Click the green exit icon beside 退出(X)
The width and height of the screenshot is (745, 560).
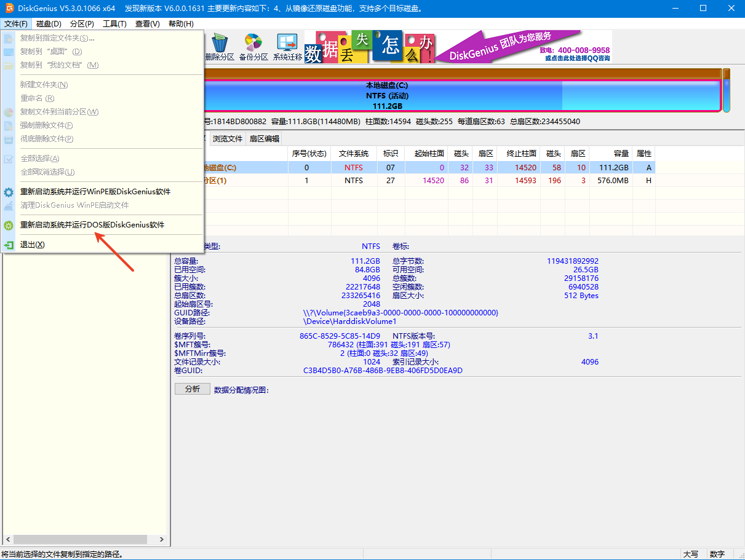click(x=9, y=245)
